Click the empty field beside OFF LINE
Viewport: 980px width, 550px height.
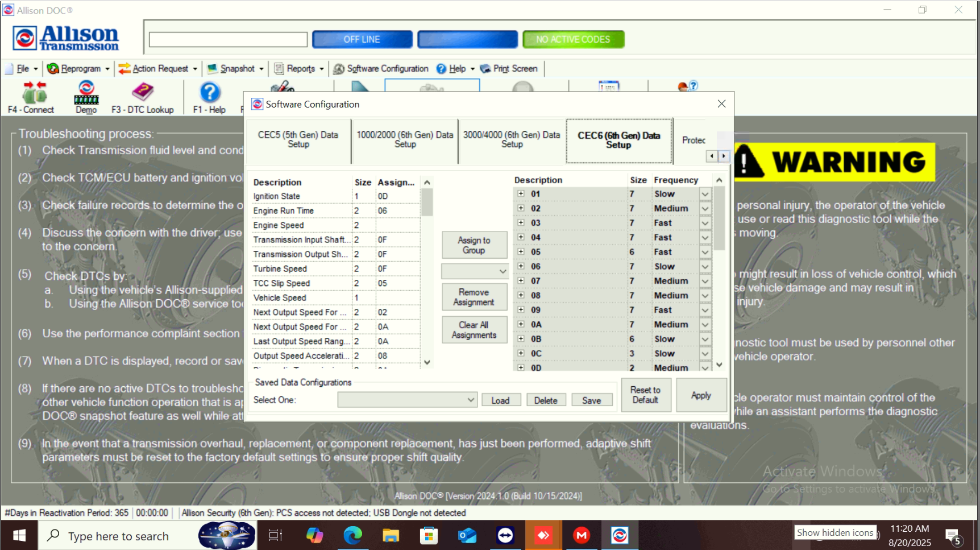(228, 39)
